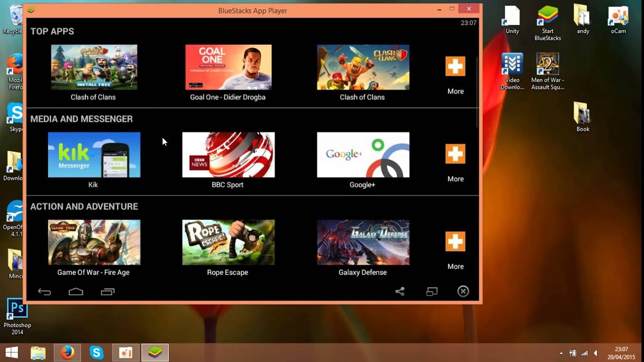
Task: Select the Mozilla Firefox desktop shortcut
Action: pyautogui.click(x=15, y=72)
